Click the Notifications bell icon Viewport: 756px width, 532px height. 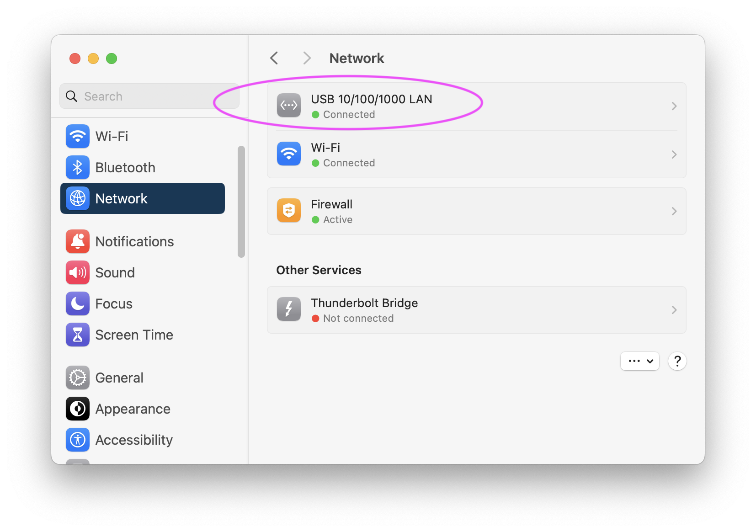[x=78, y=241]
